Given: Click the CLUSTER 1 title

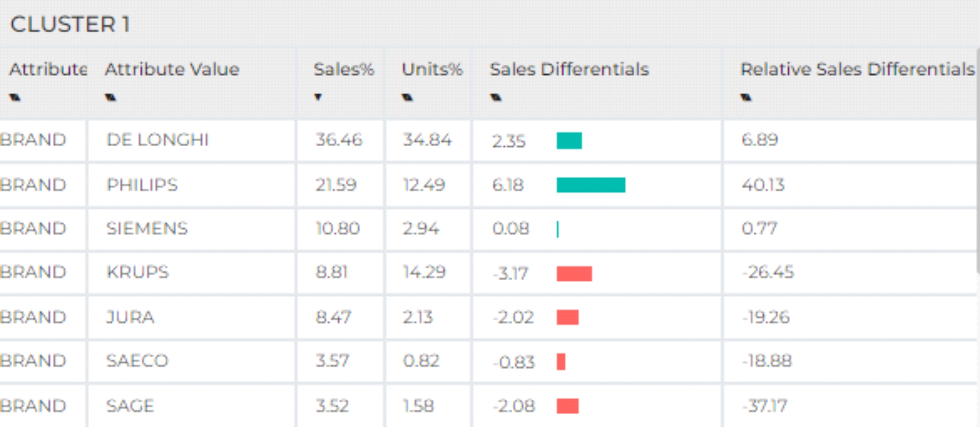Looking at the screenshot, I should 70,25.
